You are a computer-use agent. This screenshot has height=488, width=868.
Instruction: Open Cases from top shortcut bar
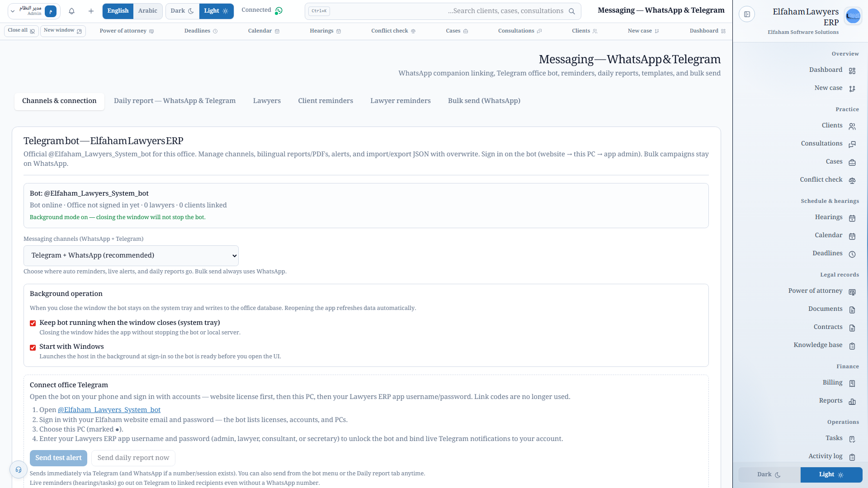[x=457, y=31]
